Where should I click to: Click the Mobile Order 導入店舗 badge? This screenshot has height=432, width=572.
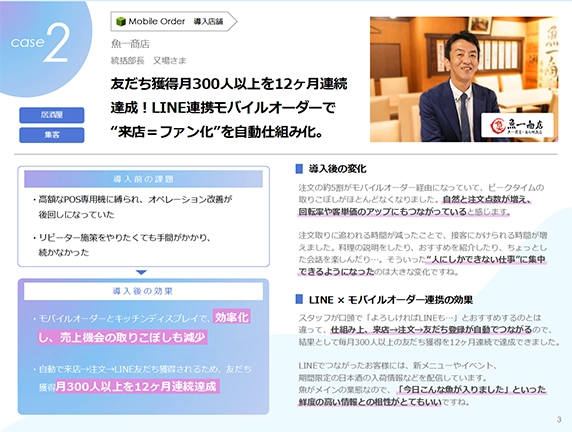tap(174, 22)
